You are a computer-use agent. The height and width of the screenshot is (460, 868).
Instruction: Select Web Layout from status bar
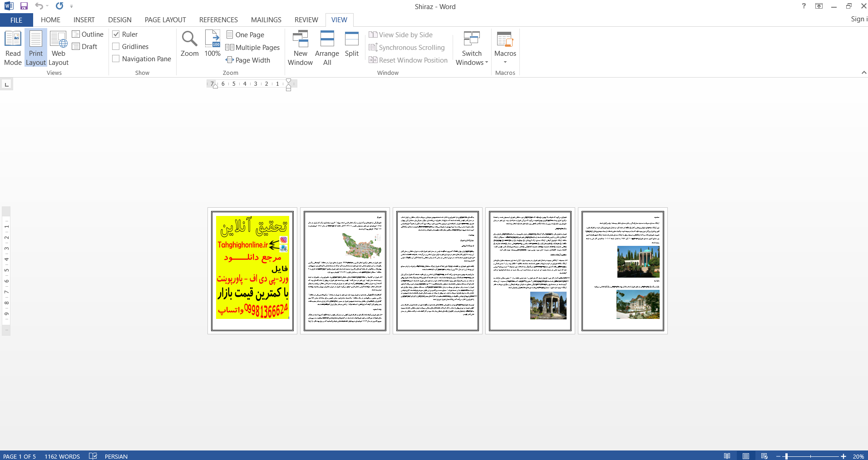(x=764, y=456)
